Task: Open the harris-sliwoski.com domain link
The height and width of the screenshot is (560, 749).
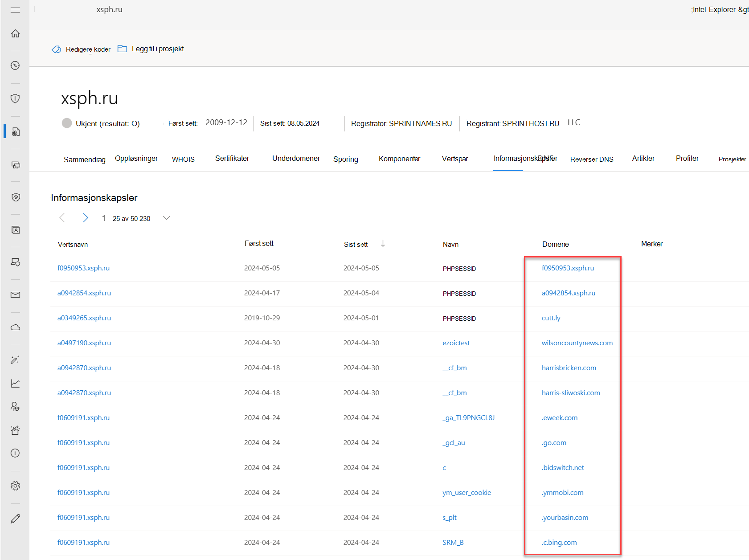Action: 571,393
